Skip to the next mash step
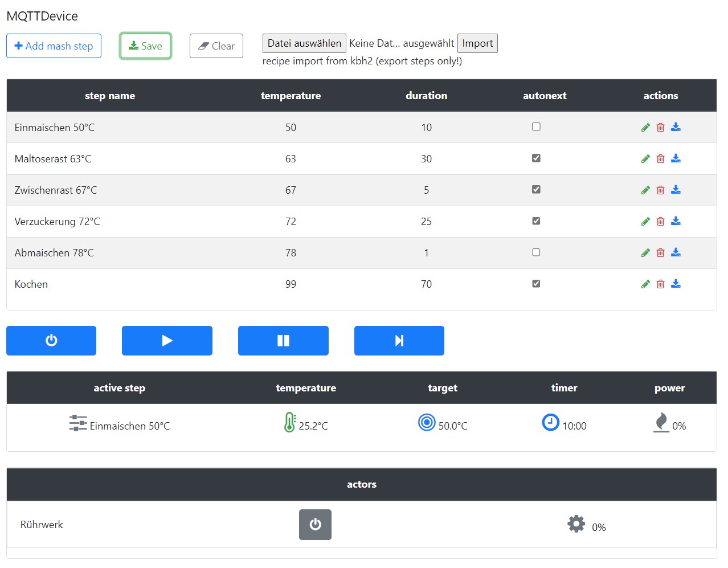728x568 pixels. pos(399,341)
